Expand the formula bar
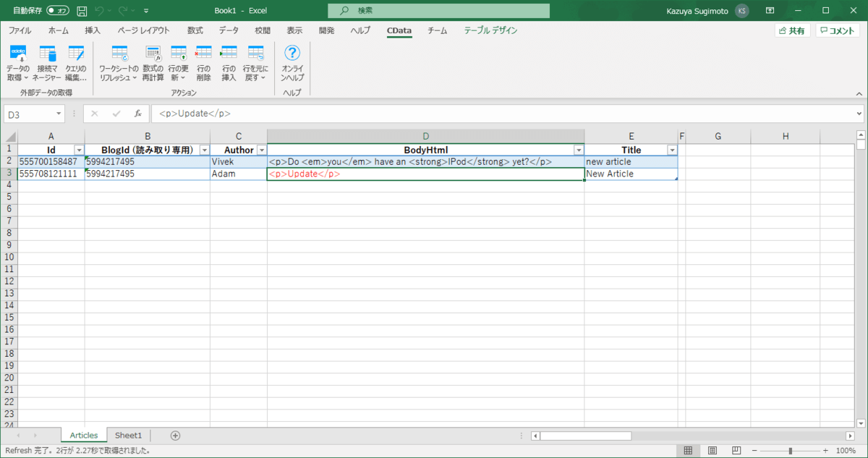 (x=859, y=114)
